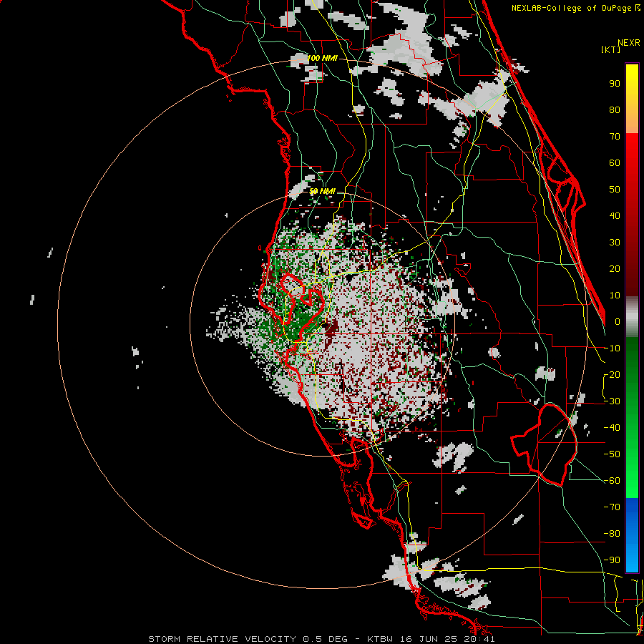Select the -50 scale label
Image resolution: width=644 pixels, height=644 pixels.
coord(612,454)
